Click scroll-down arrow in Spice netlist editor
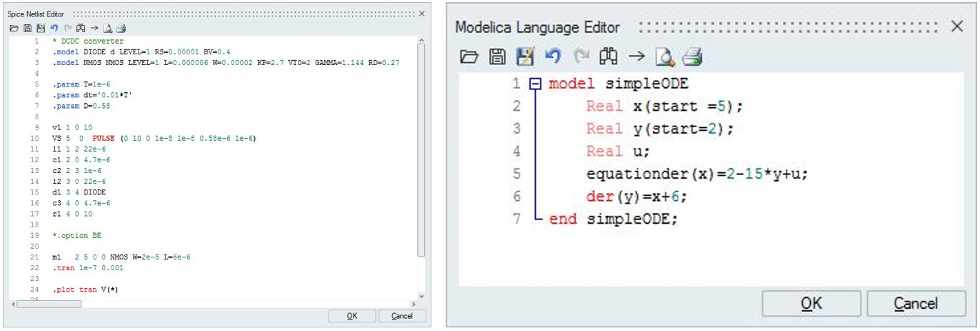 (x=421, y=296)
